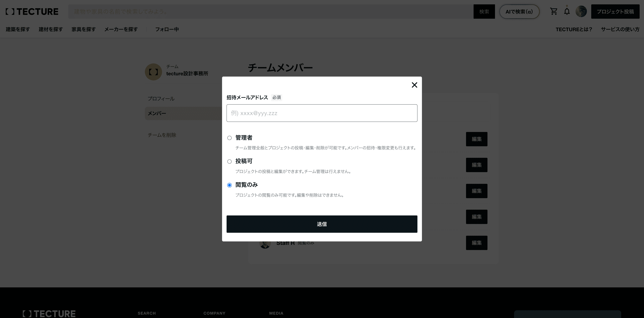Viewport: 644px width, 318px height.
Task: Click the プロジェクト投稿 button
Action: point(615,11)
